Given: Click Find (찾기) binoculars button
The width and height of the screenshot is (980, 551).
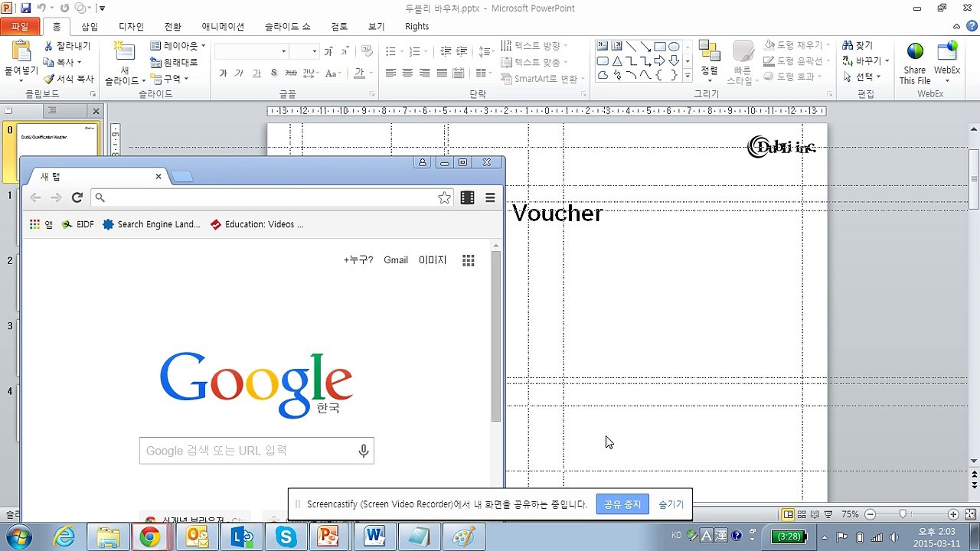Looking at the screenshot, I should click(x=857, y=46).
